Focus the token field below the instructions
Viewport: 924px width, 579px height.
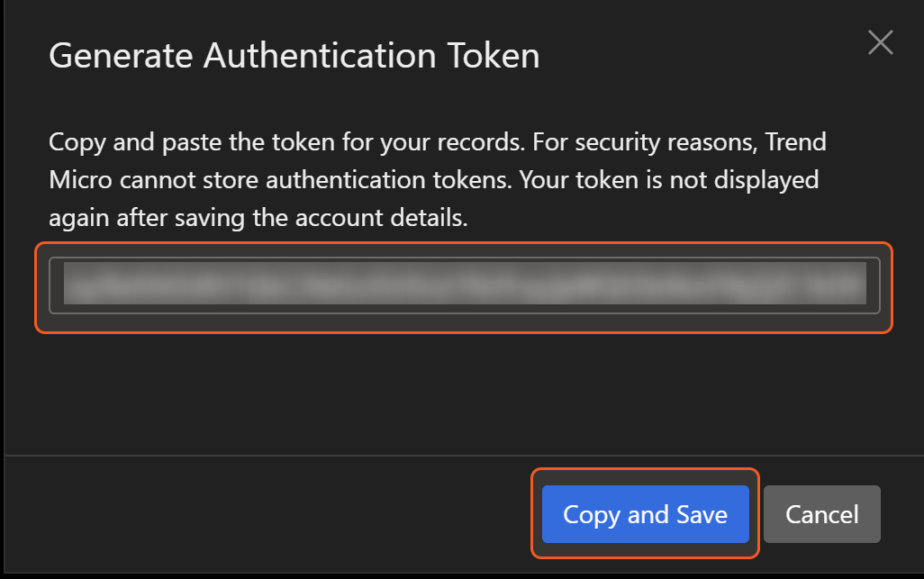pos(464,285)
